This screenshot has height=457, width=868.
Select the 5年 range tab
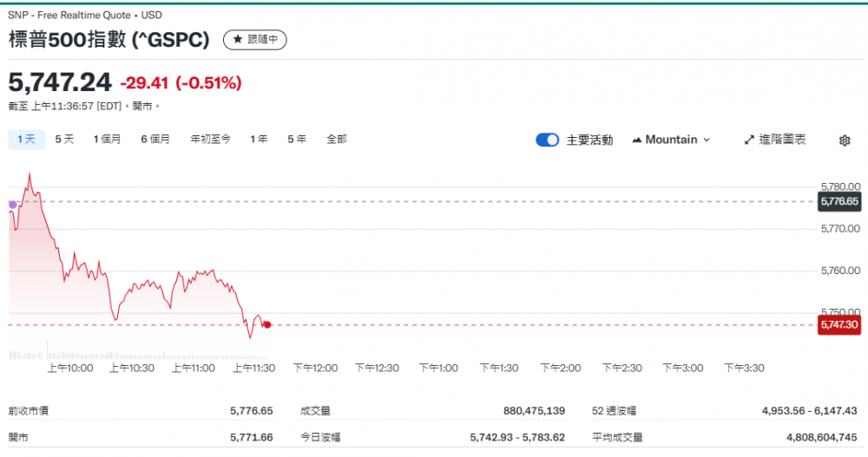click(x=297, y=139)
